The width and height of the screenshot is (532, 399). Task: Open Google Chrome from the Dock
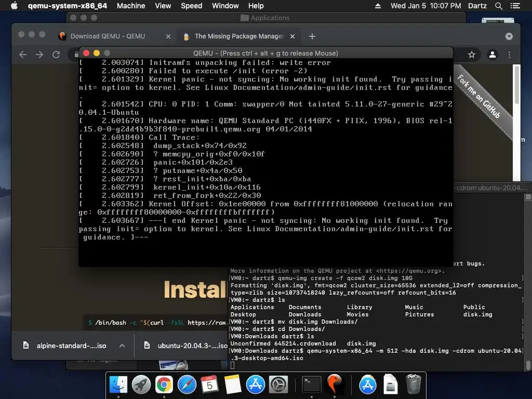[164, 384]
